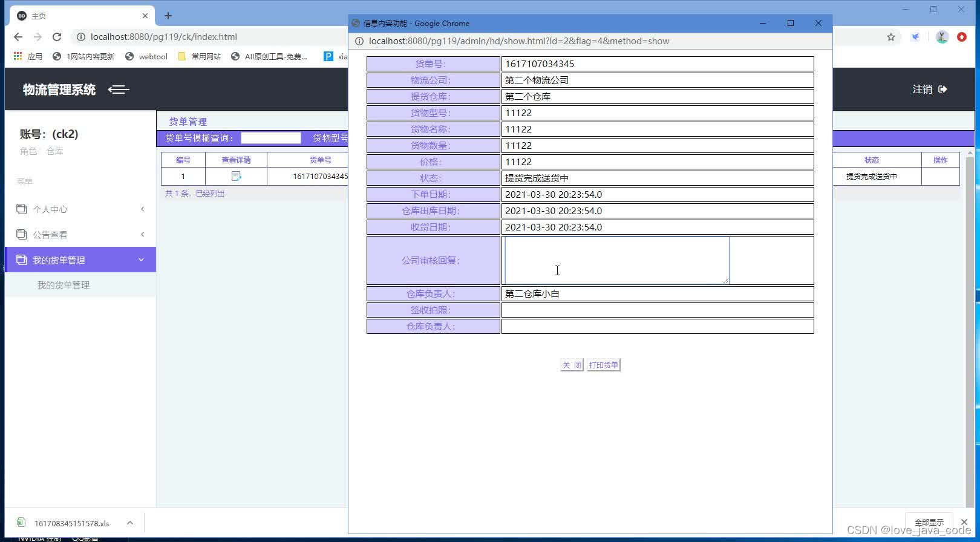
Task: Open 我的货单管理 submenu item
Action: click(x=64, y=285)
